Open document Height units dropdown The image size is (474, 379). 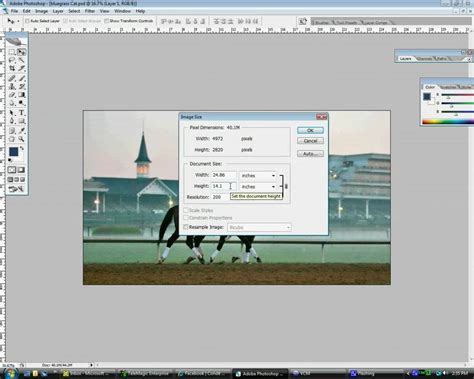[x=258, y=187]
